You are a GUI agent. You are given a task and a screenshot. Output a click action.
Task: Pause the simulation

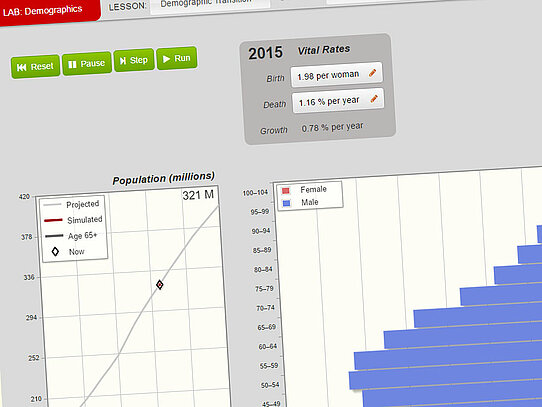[x=87, y=63]
